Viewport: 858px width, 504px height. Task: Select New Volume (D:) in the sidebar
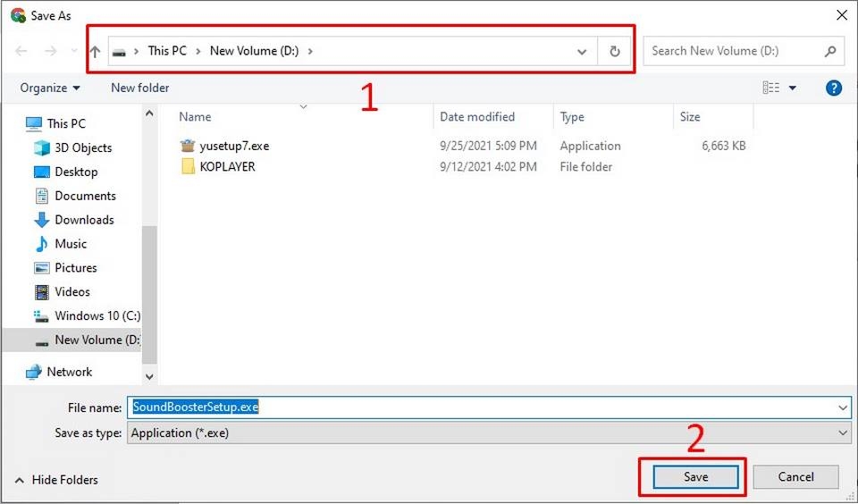[97, 340]
